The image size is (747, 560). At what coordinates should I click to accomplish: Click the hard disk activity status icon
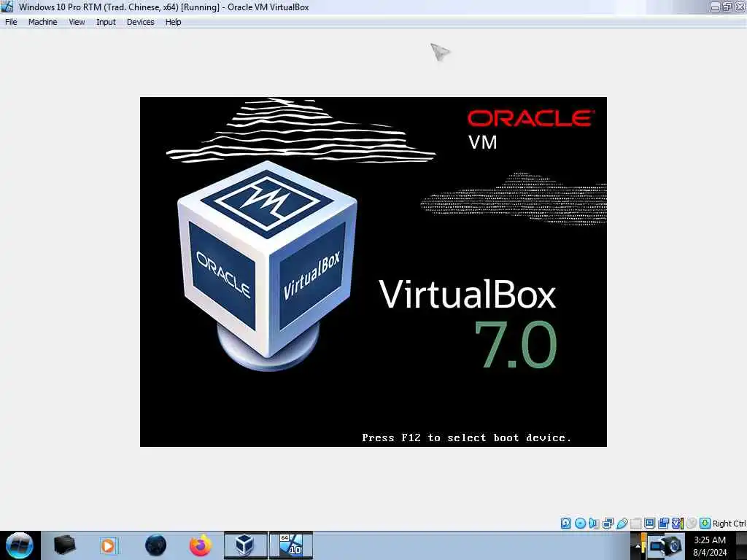point(565,524)
